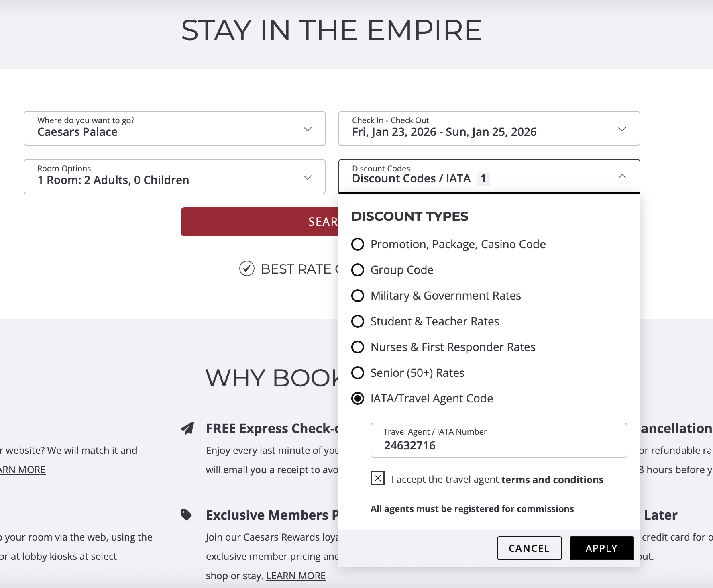Click the tag icon beside Exclusive Members
The image size is (713, 588).
(x=186, y=514)
